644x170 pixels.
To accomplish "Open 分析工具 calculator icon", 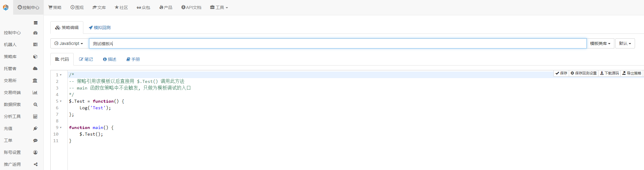I will [35, 116].
